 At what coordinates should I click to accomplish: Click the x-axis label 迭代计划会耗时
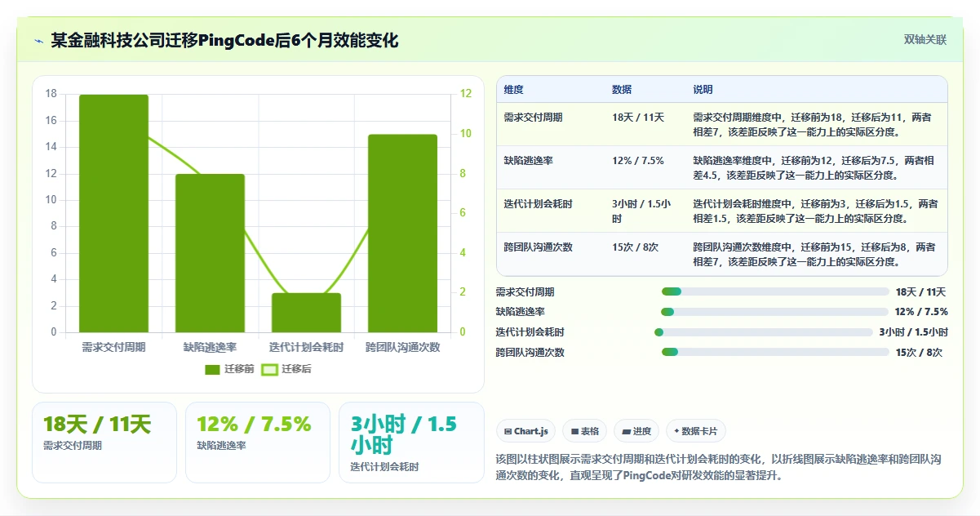click(x=306, y=347)
